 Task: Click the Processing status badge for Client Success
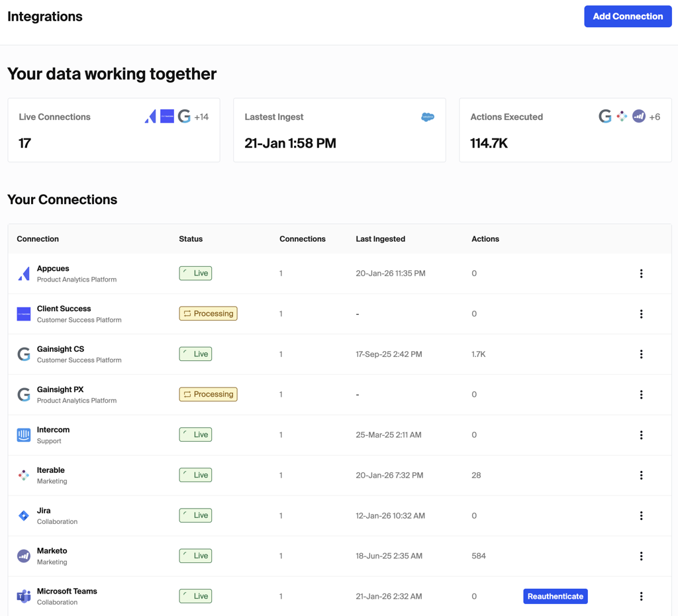(x=208, y=314)
